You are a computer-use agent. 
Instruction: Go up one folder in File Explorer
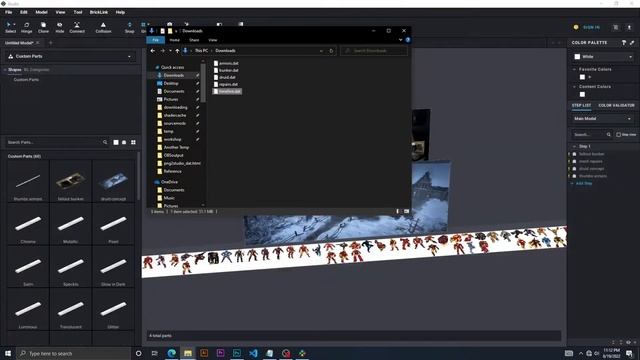[177, 51]
